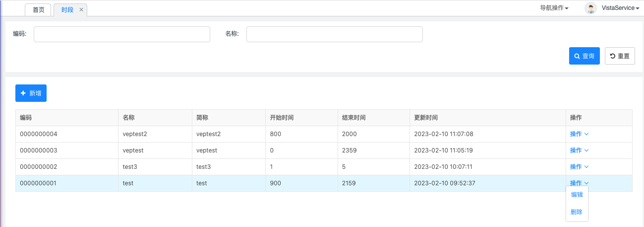Expand the VistaService user menu
The width and height of the screenshot is (644, 227).
pos(620,8)
